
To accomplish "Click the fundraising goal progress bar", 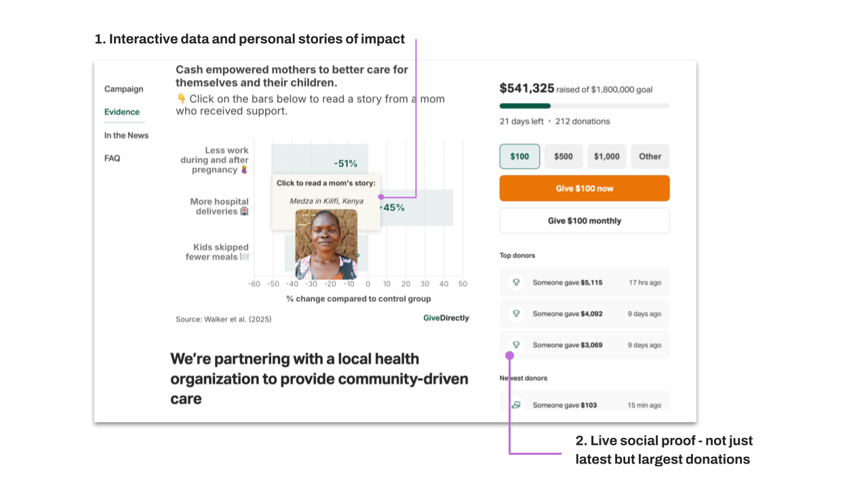I will pyautogui.click(x=584, y=106).
